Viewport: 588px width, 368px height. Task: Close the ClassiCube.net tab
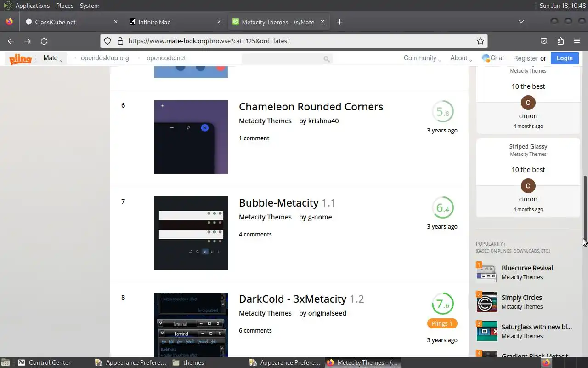point(116,22)
